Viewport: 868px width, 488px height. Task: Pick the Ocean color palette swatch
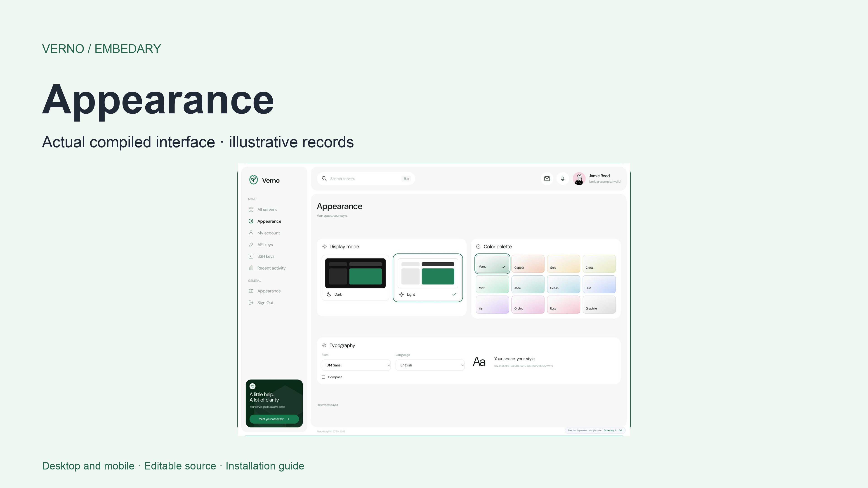[x=563, y=284]
